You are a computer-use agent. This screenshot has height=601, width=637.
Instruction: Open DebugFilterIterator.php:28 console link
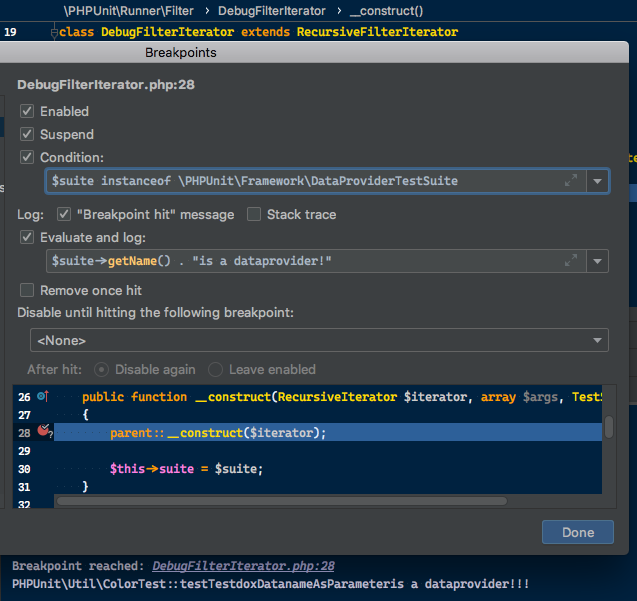click(x=243, y=566)
